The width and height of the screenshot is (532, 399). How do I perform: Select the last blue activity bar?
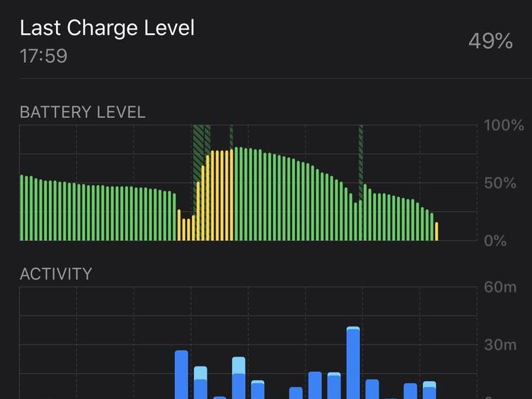pyautogui.click(x=429, y=390)
